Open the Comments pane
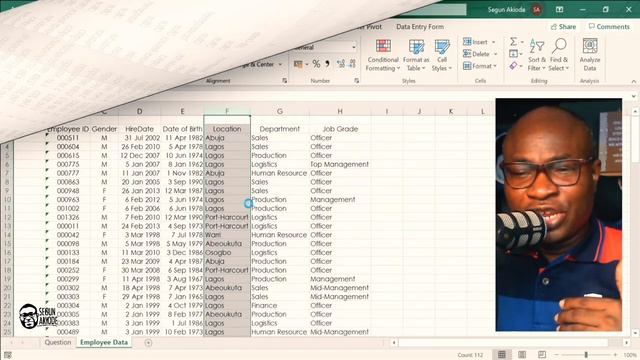Viewport: 640px width, 360px height. pos(609,27)
